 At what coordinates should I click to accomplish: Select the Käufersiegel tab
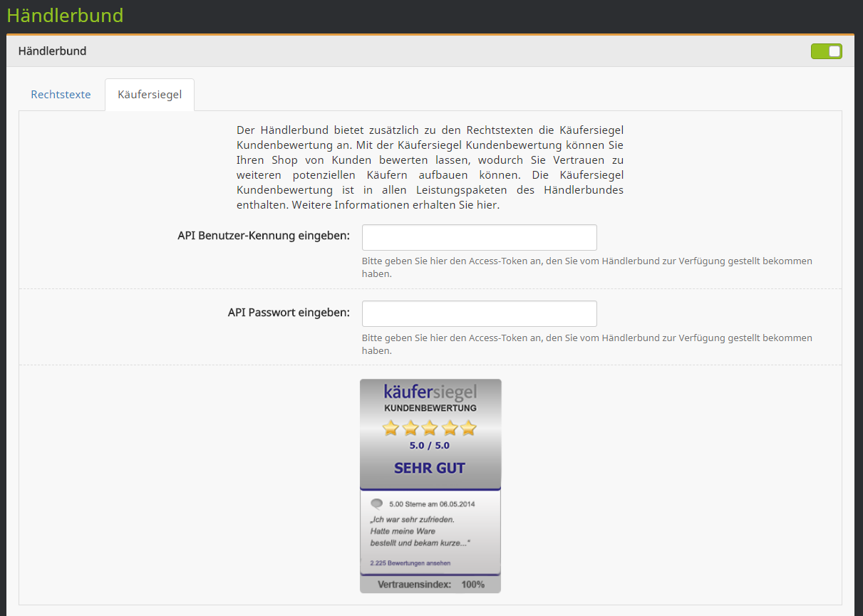pos(150,94)
